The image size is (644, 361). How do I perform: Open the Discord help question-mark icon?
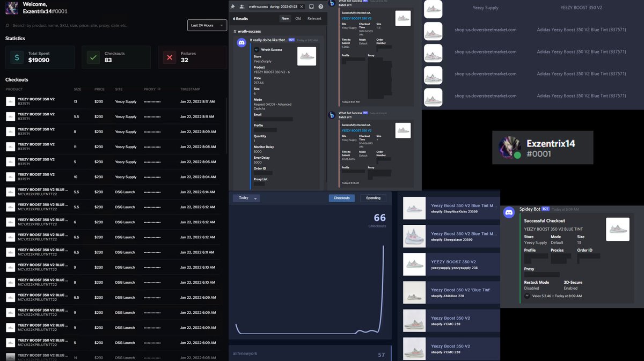[x=320, y=6]
